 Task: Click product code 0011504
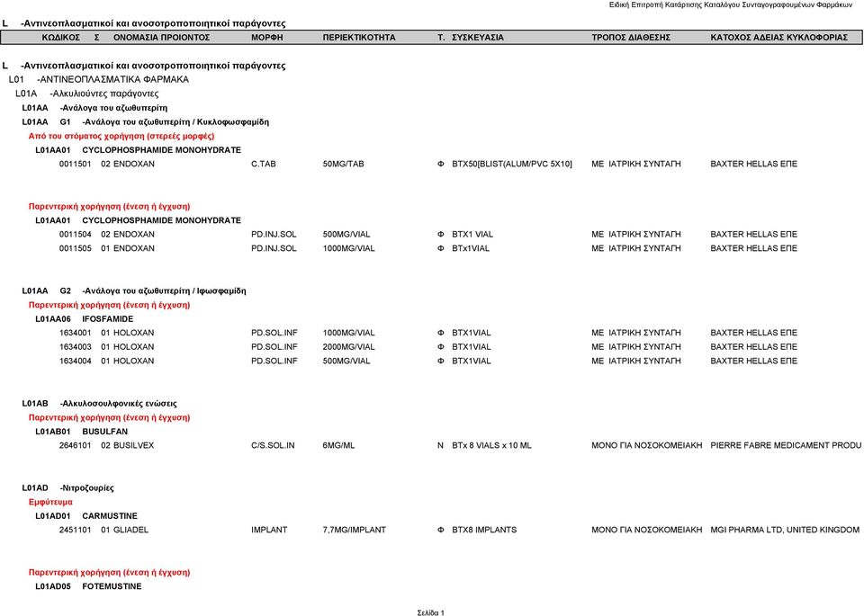tap(76, 235)
